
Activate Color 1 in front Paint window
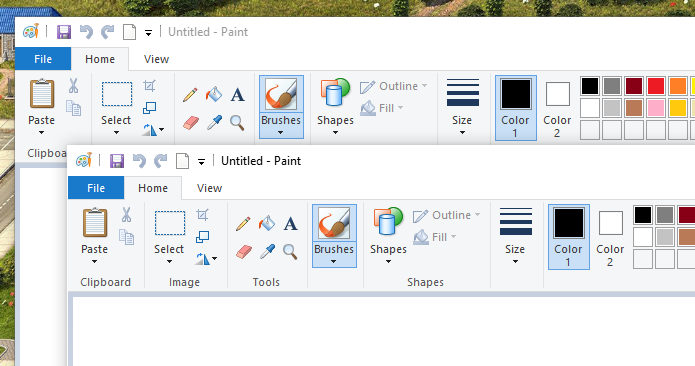(x=569, y=237)
